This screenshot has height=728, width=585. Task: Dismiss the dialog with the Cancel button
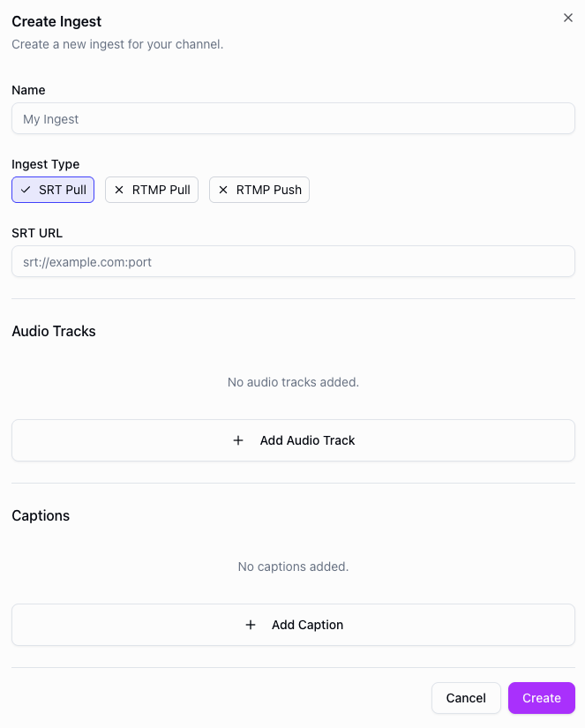point(466,697)
